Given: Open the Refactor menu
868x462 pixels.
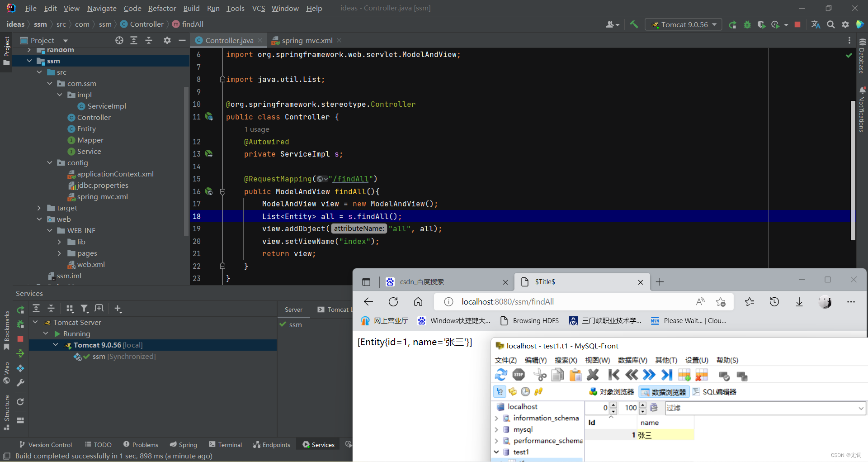Looking at the screenshot, I should pyautogui.click(x=162, y=8).
